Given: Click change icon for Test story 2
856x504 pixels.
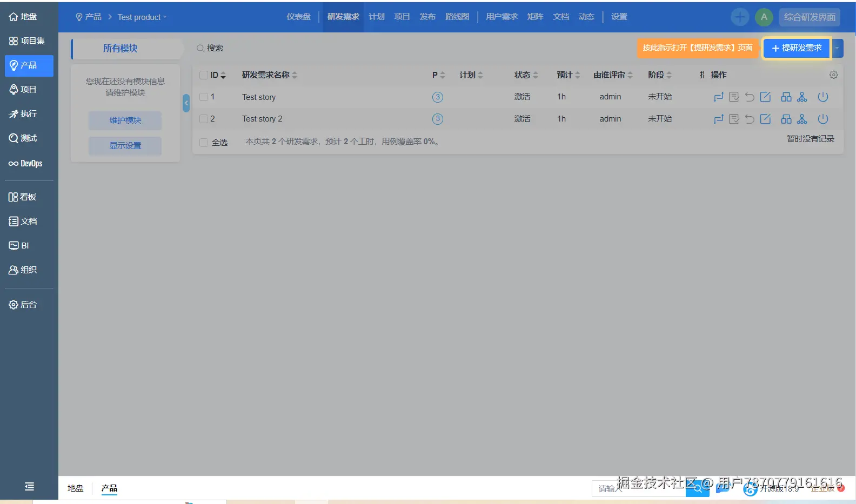Looking at the screenshot, I should tap(718, 119).
